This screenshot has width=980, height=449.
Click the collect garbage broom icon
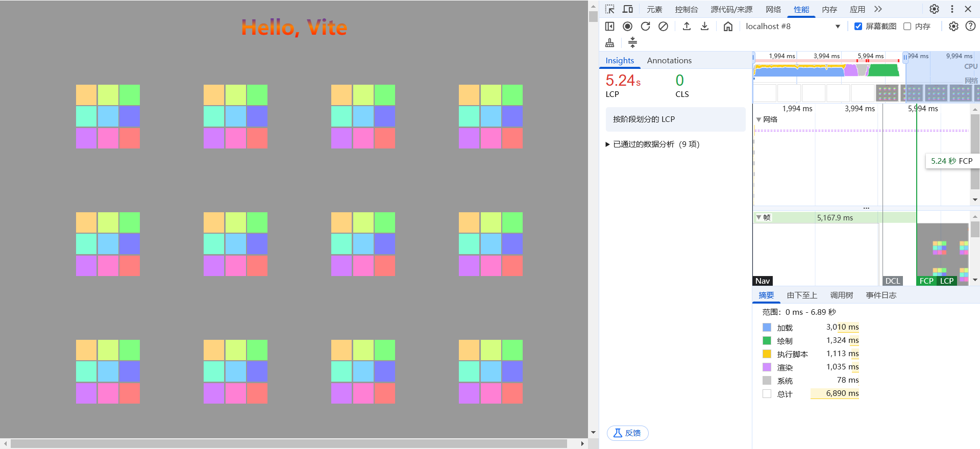[610, 43]
